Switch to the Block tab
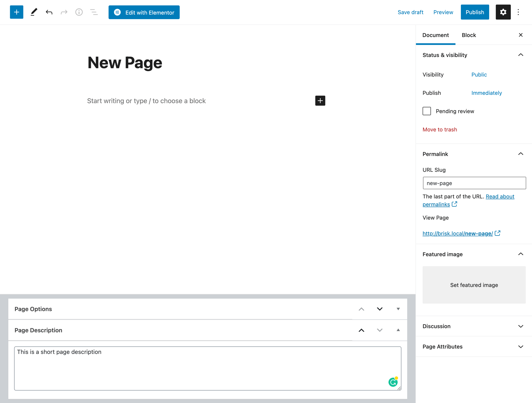The width and height of the screenshot is (532, 403). pyautogui.click(x=469, y=35)
